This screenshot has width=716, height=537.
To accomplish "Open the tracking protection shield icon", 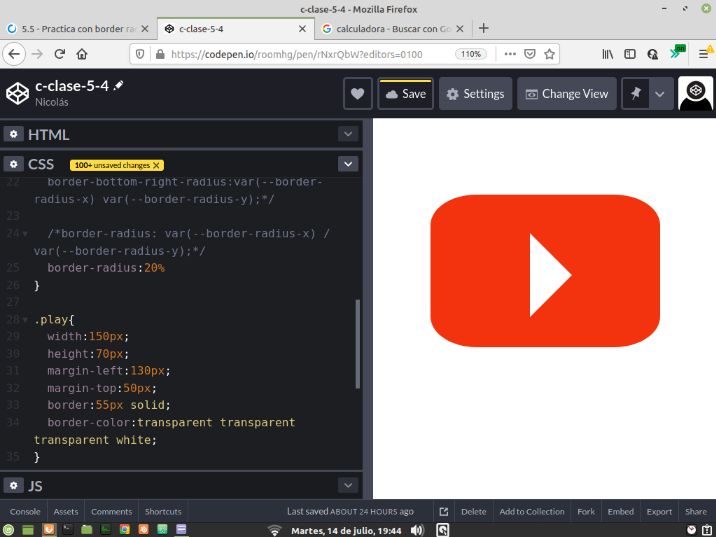I will [x=140, y=54].
